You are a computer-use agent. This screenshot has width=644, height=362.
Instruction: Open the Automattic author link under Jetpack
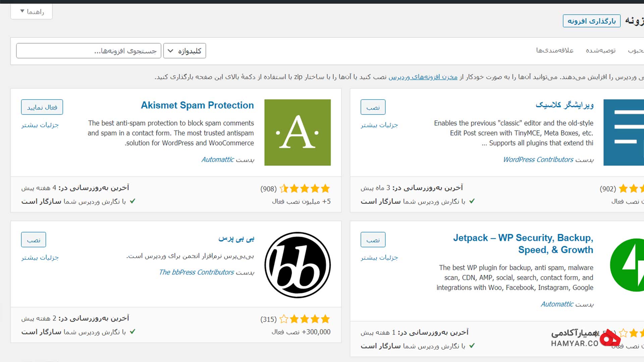click(557, 304)
